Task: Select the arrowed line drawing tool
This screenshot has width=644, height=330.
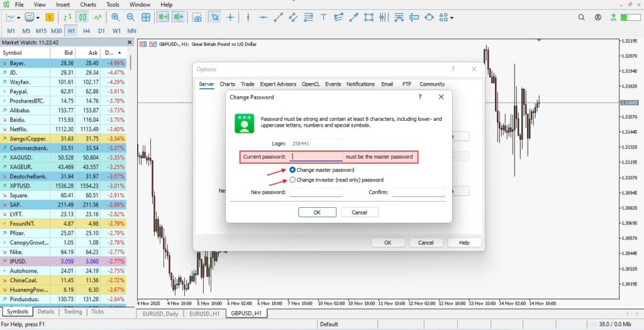Action: click(x=353, y=17)
